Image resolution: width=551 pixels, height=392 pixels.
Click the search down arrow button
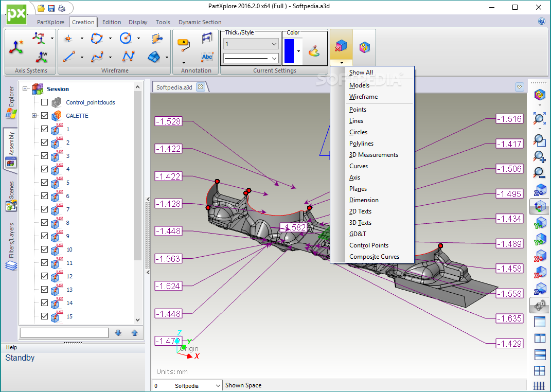[118, 333]
